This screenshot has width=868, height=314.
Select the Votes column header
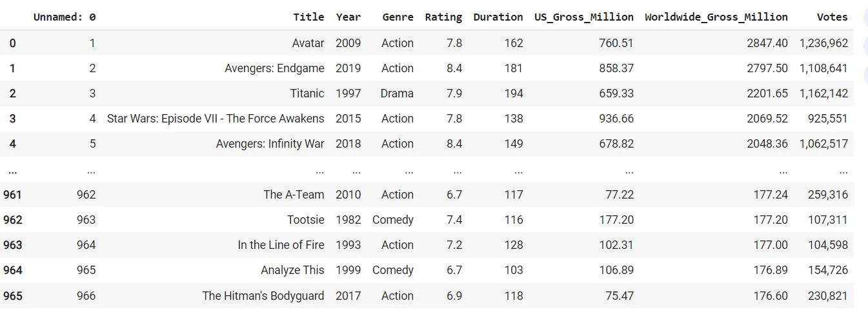[832, 17]
